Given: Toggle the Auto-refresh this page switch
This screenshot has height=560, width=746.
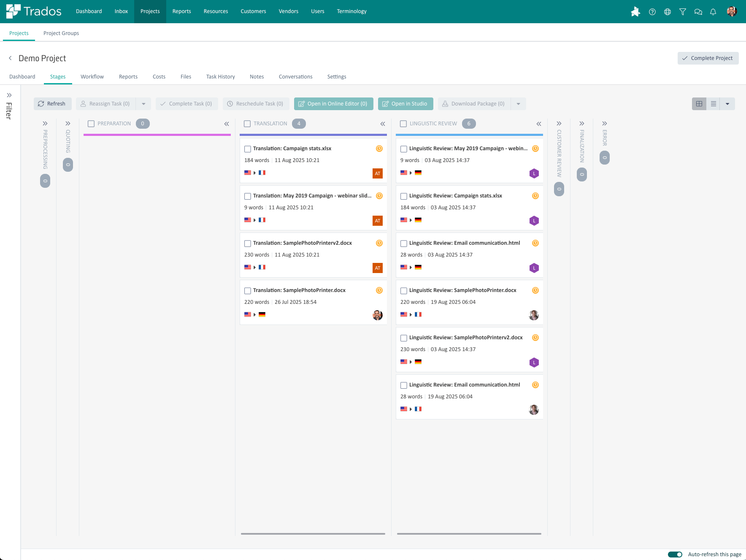Looking at the screenshot, I should [675, 555].
